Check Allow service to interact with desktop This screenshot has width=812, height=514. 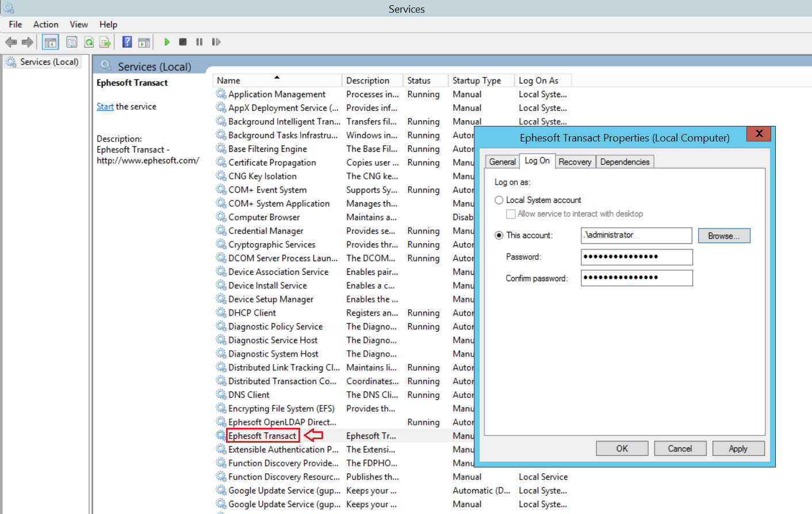[x=511, y=214]
